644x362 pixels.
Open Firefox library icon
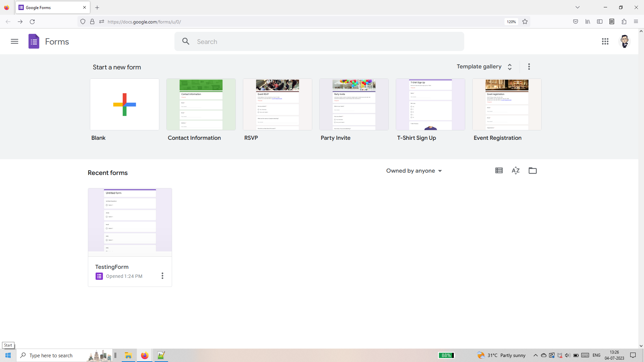point(588,22)
